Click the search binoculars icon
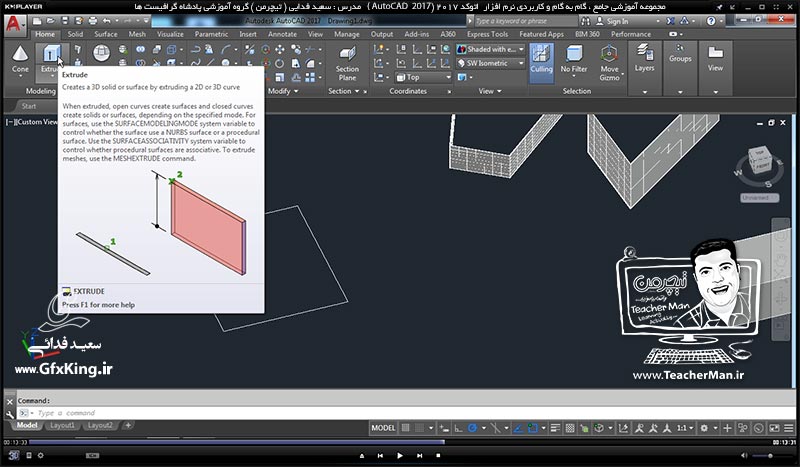Viewport: 800px width, 467px height. pyautogui.click(x=585, y=21)
